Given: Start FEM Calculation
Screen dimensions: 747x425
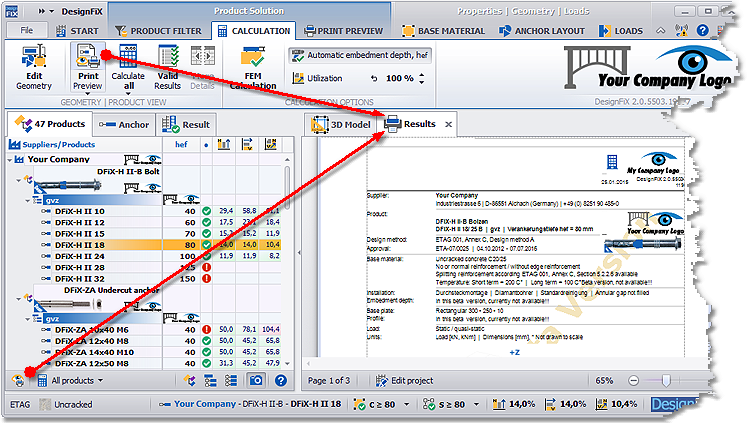Looking at the screenshot, I should tap(253, 67).
